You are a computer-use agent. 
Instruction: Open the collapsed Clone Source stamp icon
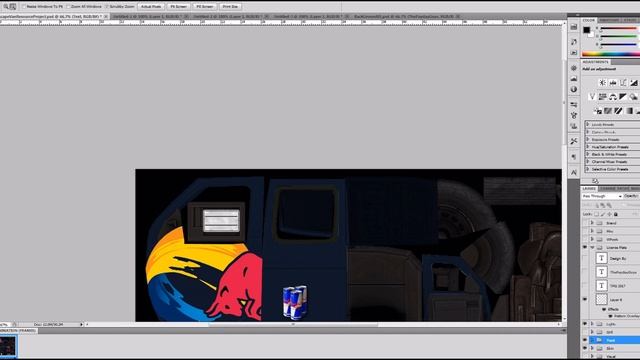tap(574, 126)
